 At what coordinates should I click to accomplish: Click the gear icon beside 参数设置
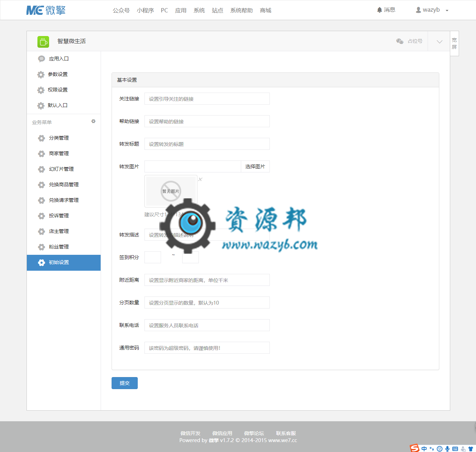pos(41,75)
